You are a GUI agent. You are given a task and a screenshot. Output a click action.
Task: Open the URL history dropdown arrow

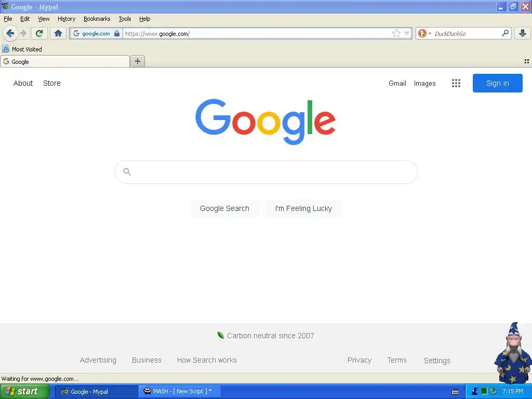click(x=406, y=33)
